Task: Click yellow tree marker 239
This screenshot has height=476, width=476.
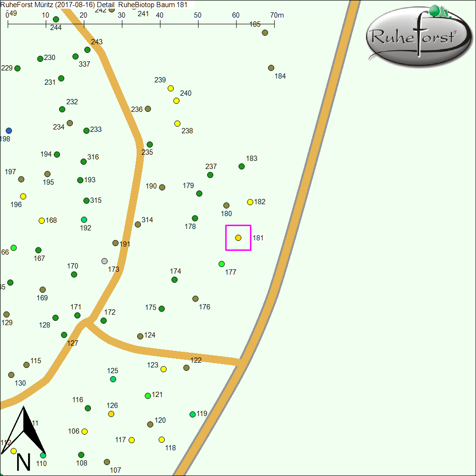Action: (170, 88)
